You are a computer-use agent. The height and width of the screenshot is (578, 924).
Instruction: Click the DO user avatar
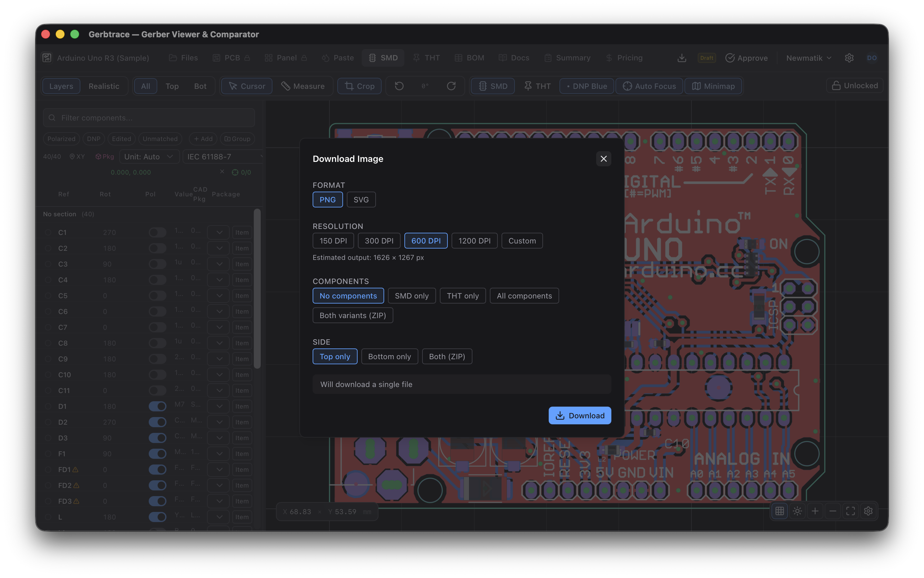pyautogui.click(x=871, y=58)
